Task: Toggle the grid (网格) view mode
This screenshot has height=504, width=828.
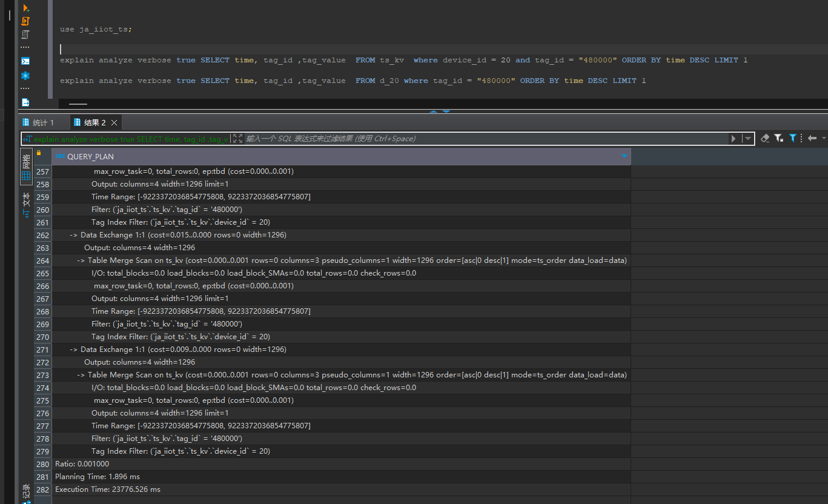Action: (x=26, y=166)
